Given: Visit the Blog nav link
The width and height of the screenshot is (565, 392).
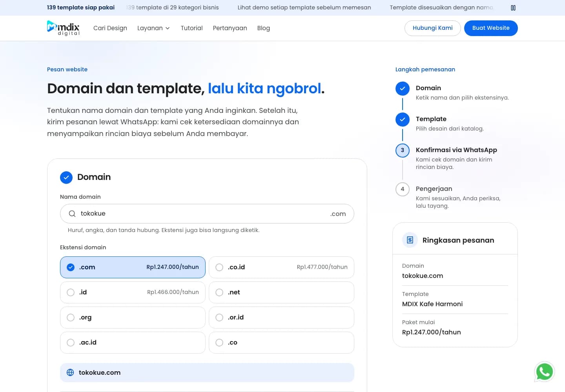Looking at the screenshot, I should tap(264, 28).
